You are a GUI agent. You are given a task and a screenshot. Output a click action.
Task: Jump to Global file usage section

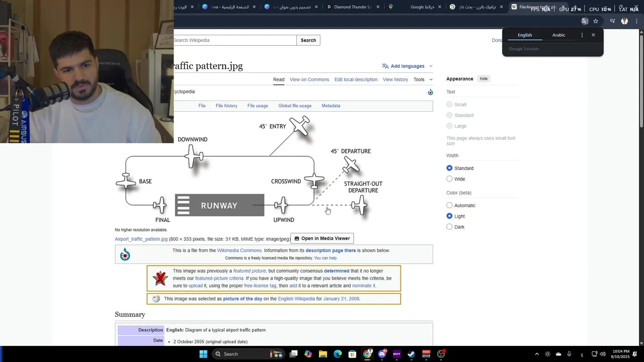[x=295, y=106]
